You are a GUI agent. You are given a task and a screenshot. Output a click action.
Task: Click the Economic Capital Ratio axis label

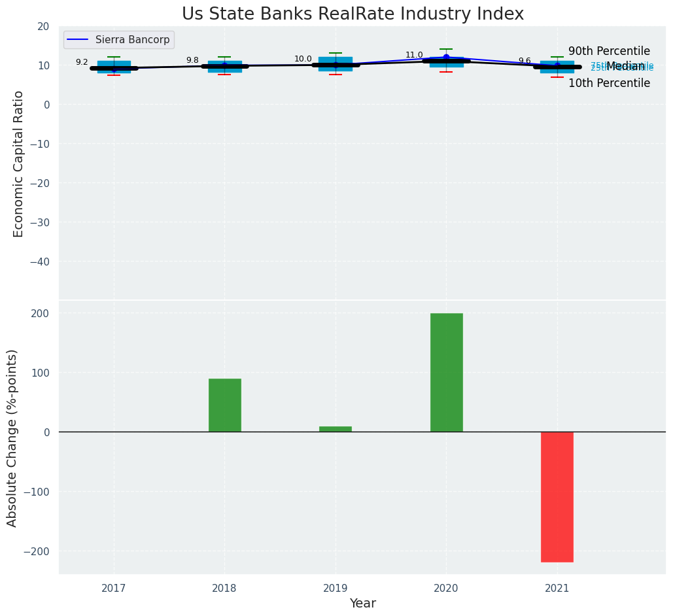click(x=18, y=163)
